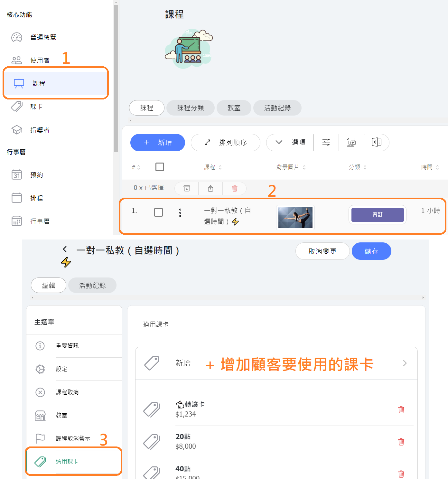Open the yoga course background thumbnail
The width and height of the screenshot is (448, 479).
295,218
